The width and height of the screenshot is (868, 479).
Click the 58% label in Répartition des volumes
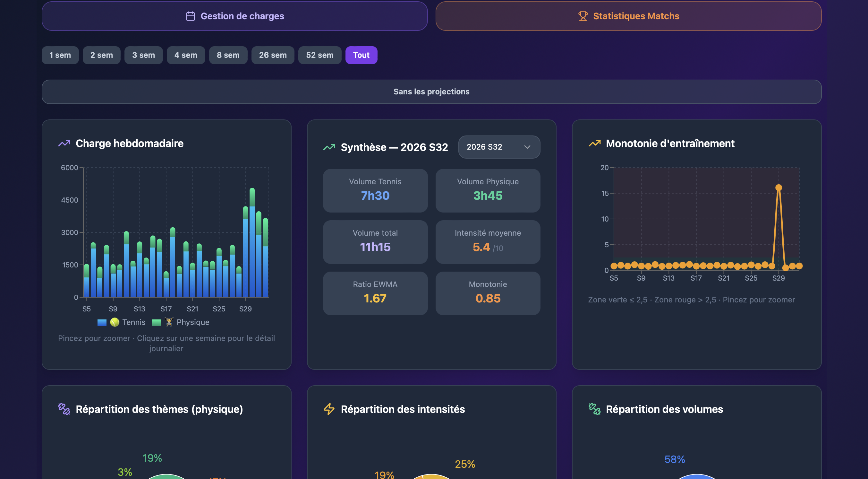pyautogui.click(x=675, y=459)
